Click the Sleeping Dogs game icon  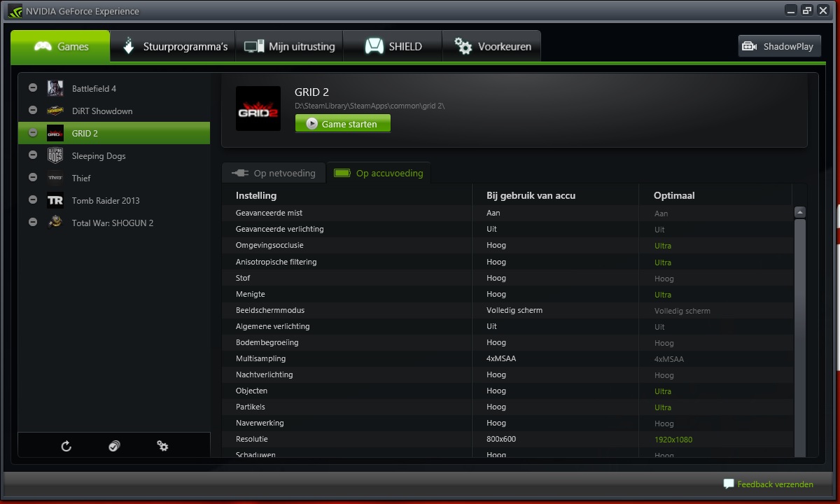[x=55, y=155]
